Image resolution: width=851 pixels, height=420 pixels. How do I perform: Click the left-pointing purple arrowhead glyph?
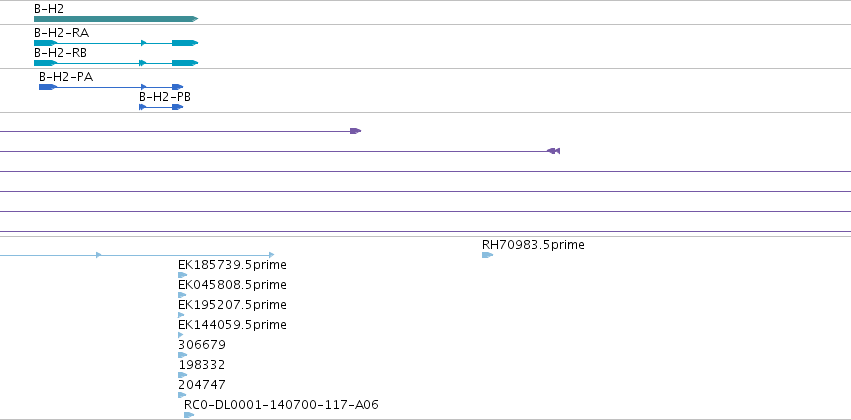tap(553, 151)
